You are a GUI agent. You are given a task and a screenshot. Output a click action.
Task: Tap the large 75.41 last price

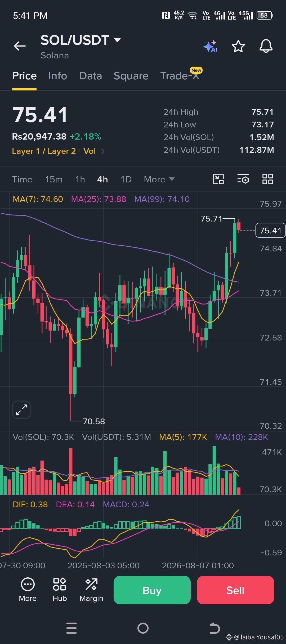pyautogui.click(x=40, y=115)
